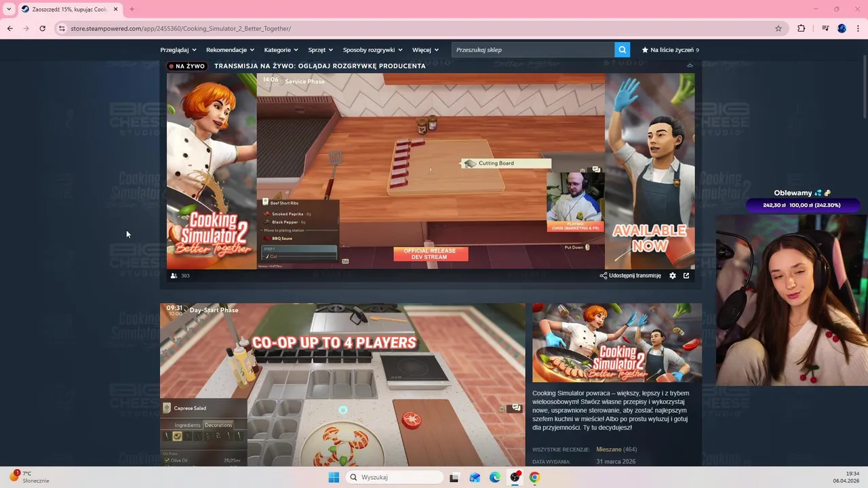Screen dimensions: 868x488
Task: Pop out the broadcast in new window
Action: tap(686, 276)
